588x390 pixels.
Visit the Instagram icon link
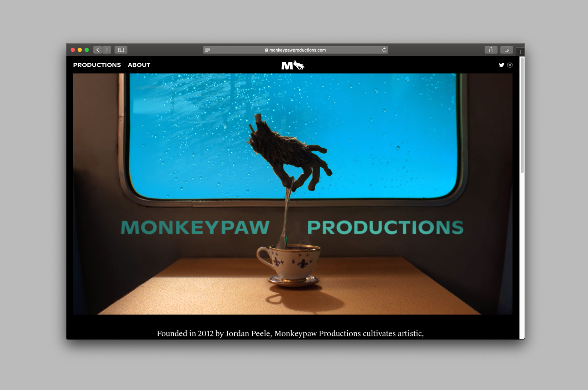510,65
